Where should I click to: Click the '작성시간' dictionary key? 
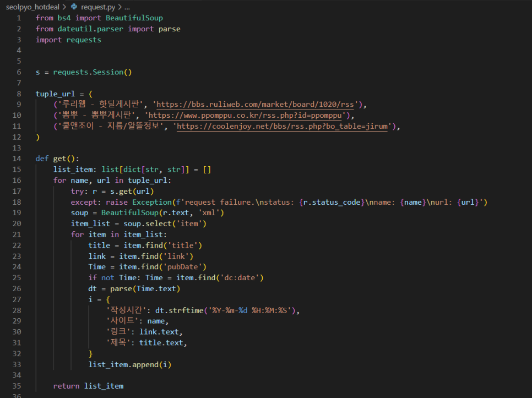coord(126,310)
